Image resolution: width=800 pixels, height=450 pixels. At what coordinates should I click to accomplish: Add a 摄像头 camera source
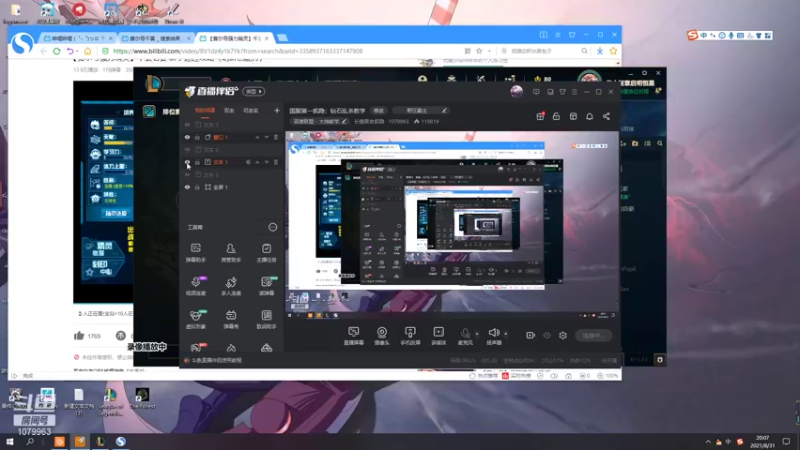pyautogui.click(x=382, y=336)
